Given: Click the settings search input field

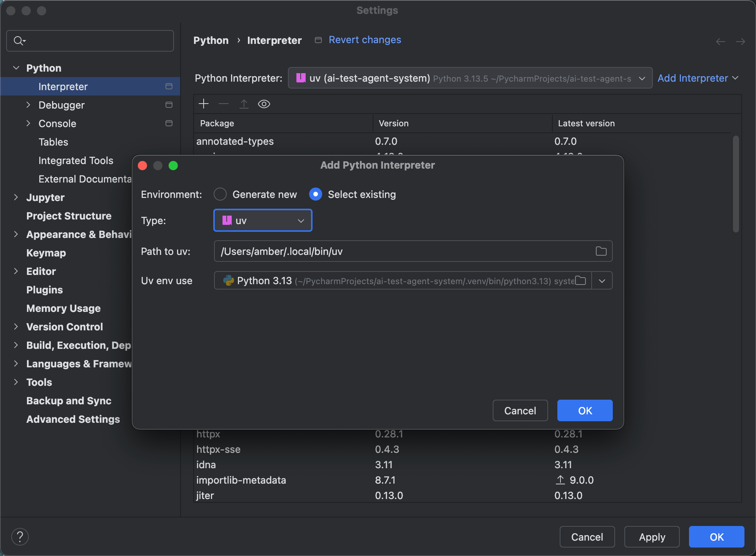Looking at the screenshot, I should [x=90, y=40].
